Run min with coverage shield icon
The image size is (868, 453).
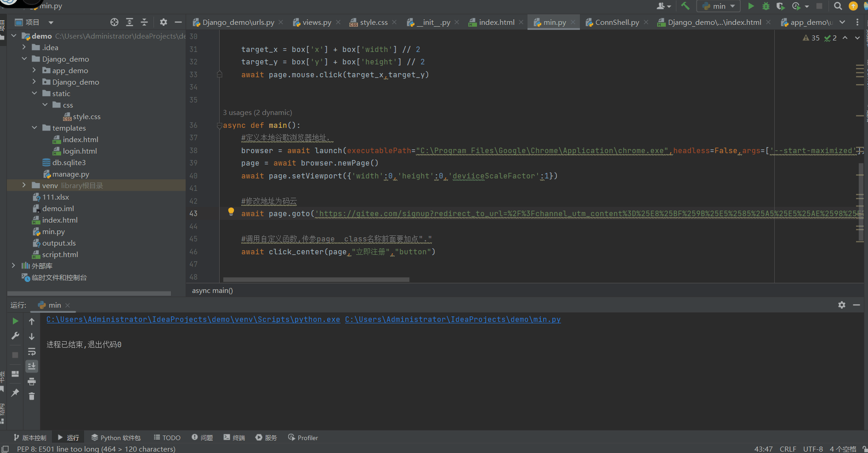(781, 6)
